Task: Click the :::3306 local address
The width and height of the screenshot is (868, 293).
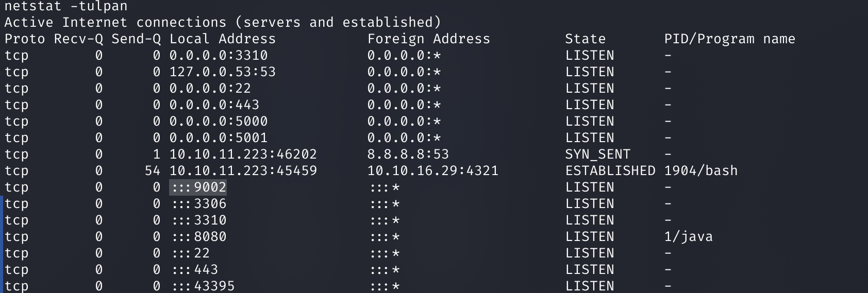Action: [x=199, y=204]
